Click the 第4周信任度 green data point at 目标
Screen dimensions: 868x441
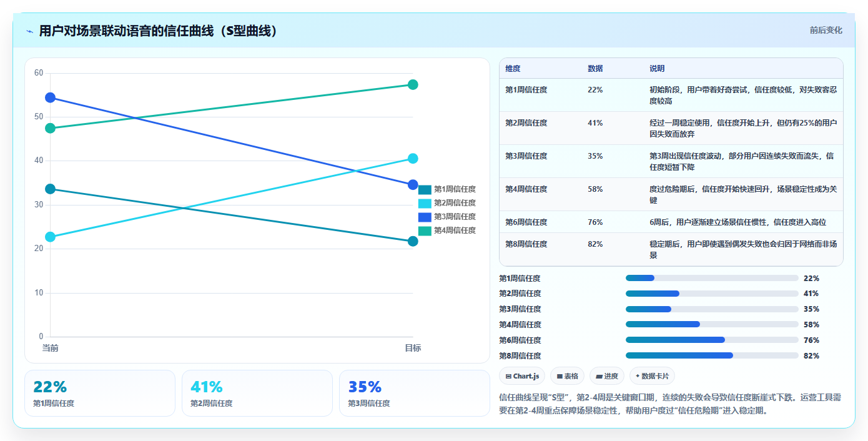413,84
